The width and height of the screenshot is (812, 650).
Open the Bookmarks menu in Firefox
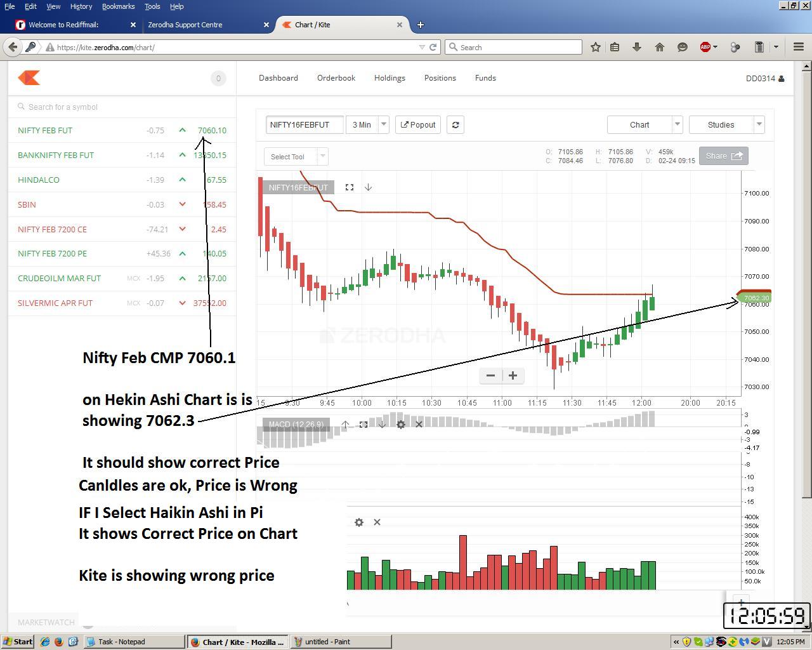(118, 6)
